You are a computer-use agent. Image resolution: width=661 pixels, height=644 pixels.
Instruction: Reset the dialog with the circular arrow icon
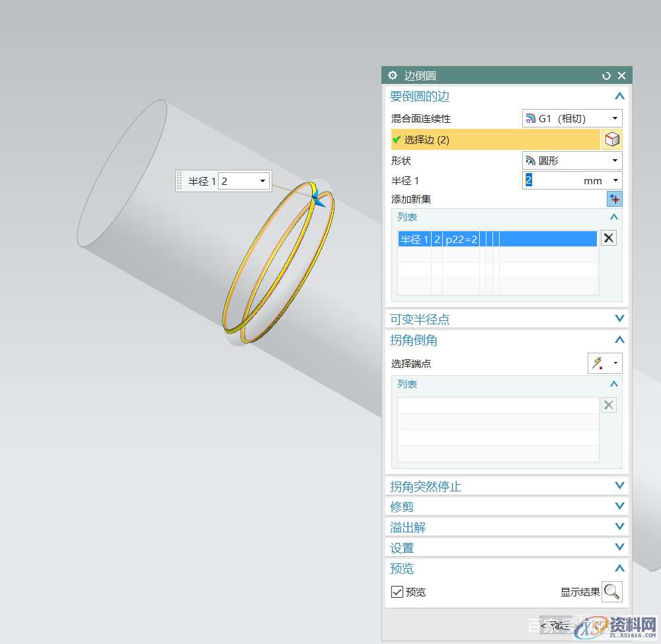(x=606, y=75)
